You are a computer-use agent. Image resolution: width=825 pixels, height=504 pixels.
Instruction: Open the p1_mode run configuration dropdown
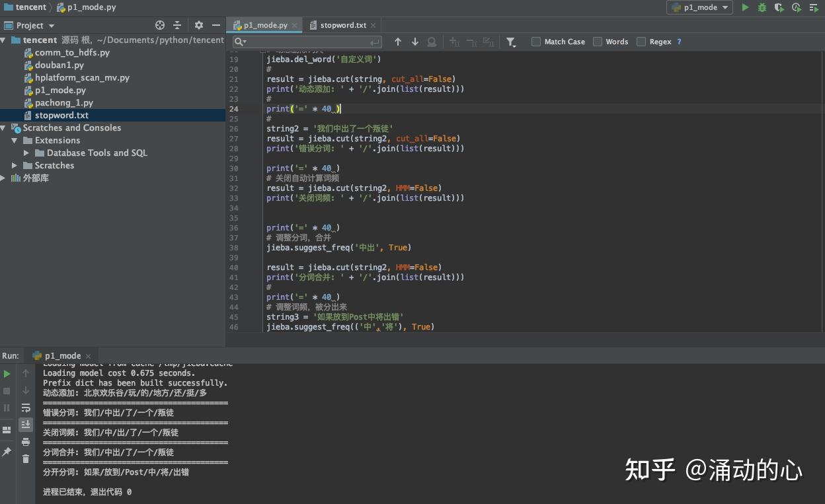click(699, 9)
